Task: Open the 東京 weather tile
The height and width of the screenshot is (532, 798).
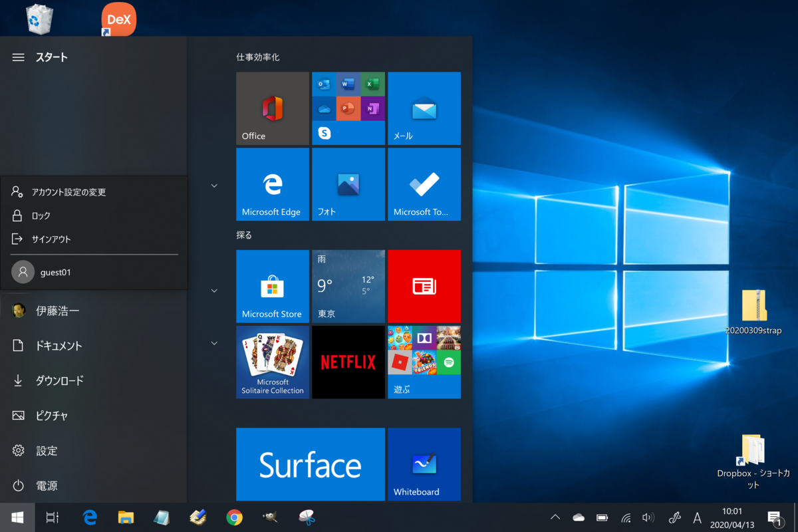Action: coord(348,287)
